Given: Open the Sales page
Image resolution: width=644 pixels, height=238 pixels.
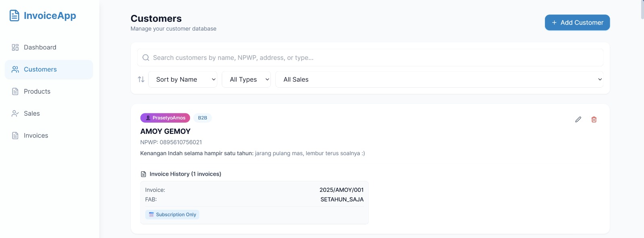Looking at the screenshot, I should click(49, 114).
